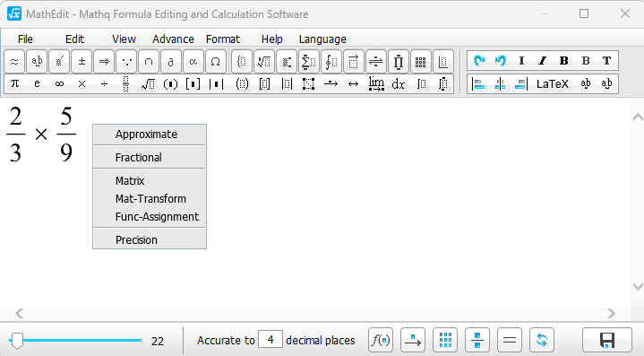This screenshot has height=356, width=644.
Task: Click the save floppy disk button
Action: coord(607,340)
